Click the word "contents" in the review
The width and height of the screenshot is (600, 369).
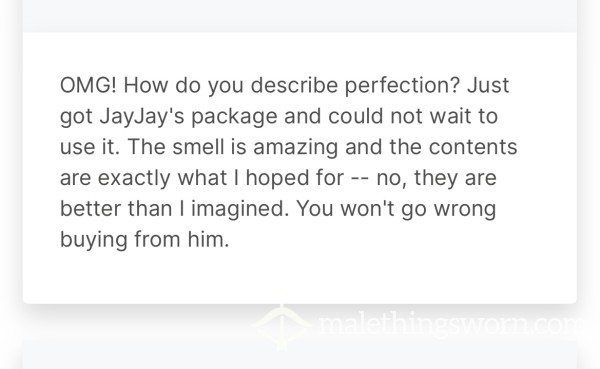pos(473,147)
